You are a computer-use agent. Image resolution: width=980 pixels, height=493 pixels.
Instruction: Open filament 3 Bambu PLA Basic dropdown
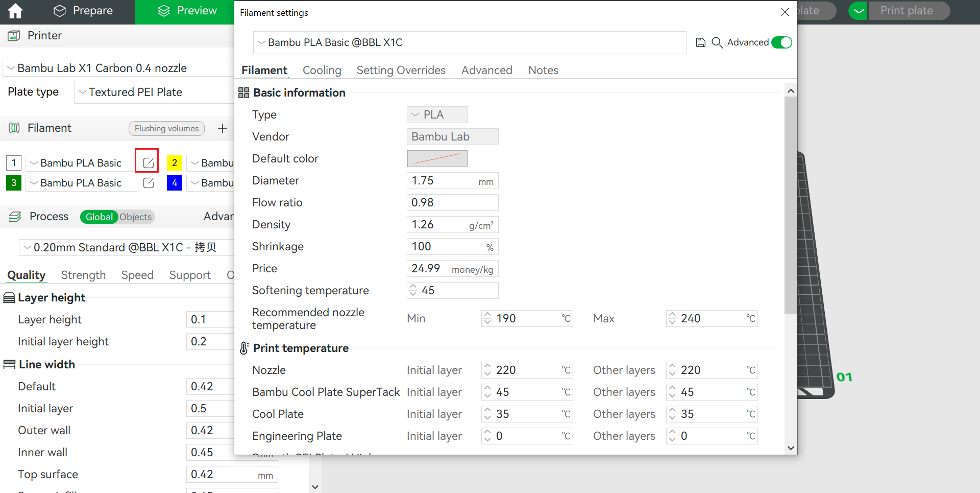pyautogui.click(x=82, y=183)
